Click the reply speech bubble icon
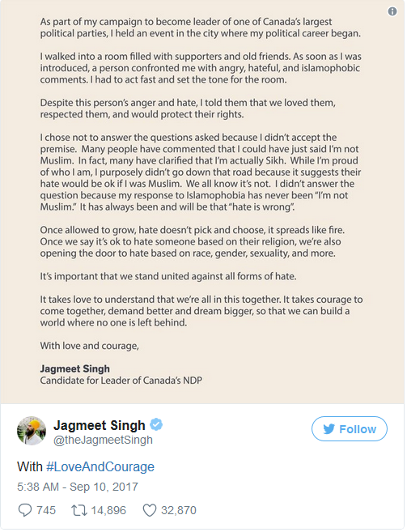Screen dimensions: 407x532 [x=25, y=510]
